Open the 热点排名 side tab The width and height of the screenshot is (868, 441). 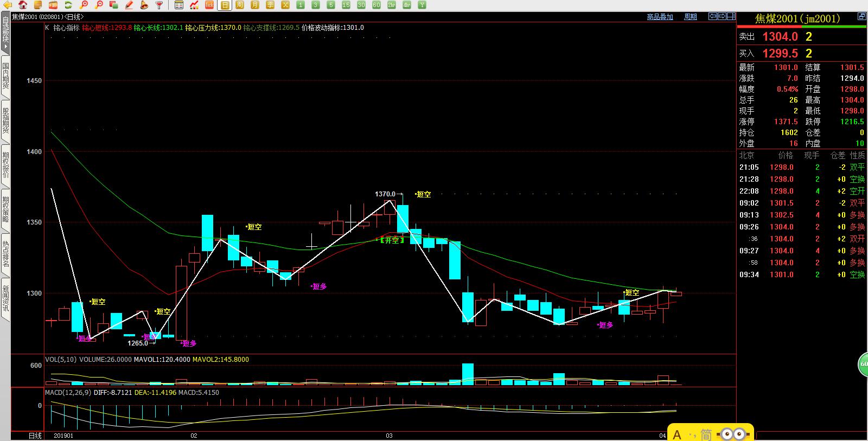[x=5, y=254]
